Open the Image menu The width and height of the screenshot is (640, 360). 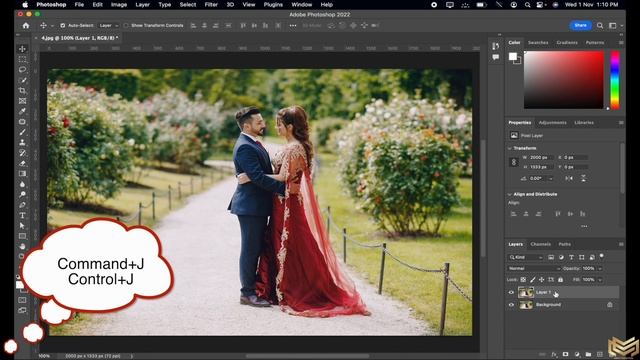[x=119, y=4]
